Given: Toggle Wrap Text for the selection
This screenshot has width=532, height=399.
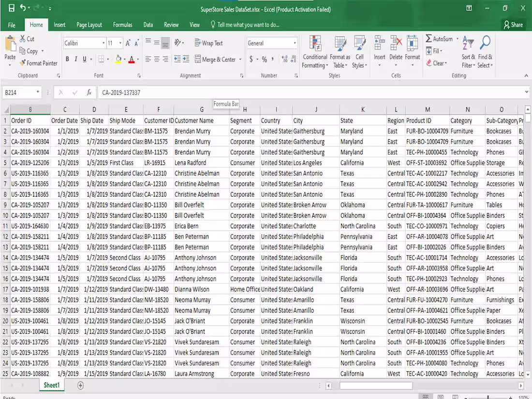Looking at the screenshot, I should coord(208,43).
